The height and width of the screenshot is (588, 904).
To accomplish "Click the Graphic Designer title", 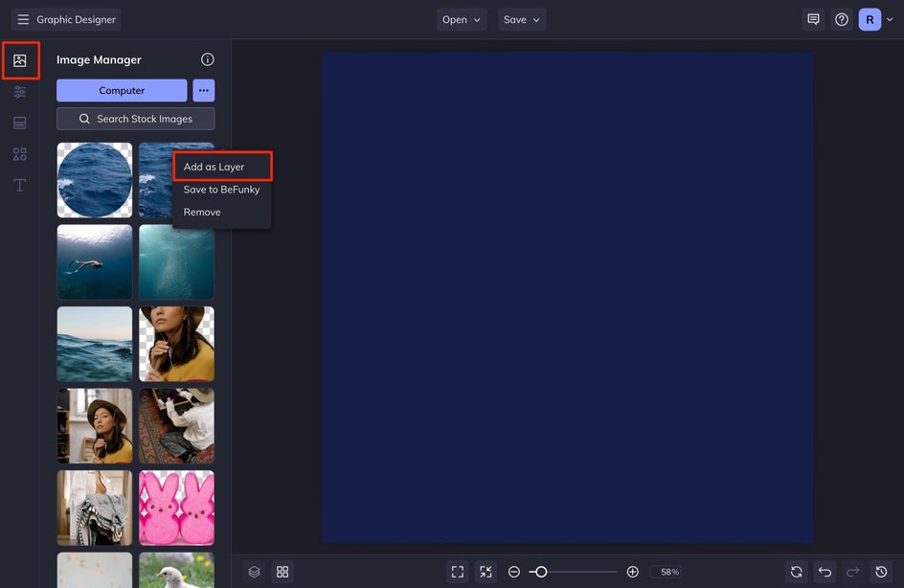I will 76,19.
